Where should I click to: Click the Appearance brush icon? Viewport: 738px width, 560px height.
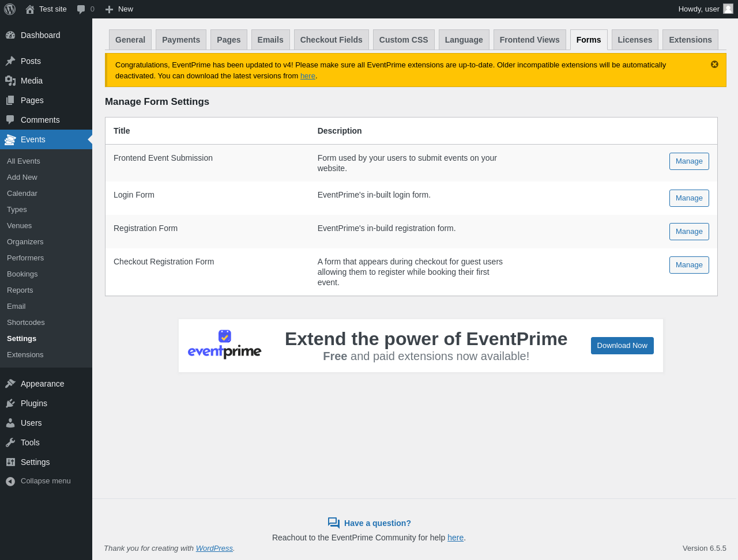pyautogui.click(x=10, y=384)
